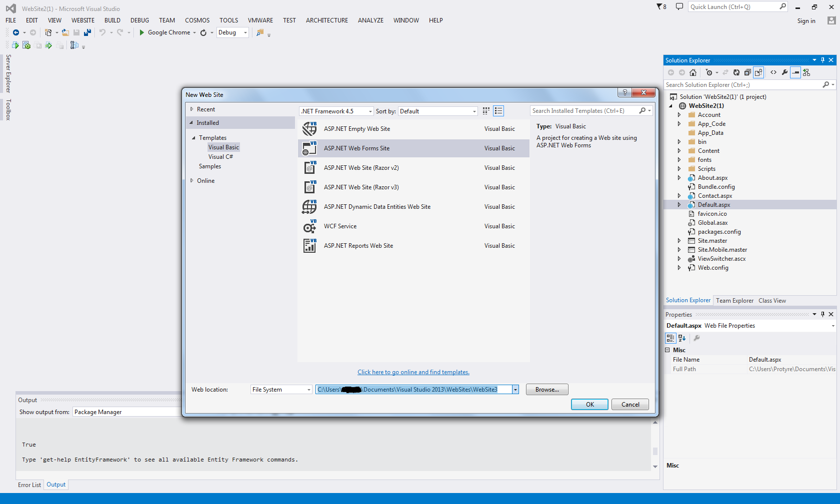The width and height of the screenshot is (840, 504).
Task: Click the View Code icon in Solution Explorer
Action: 773,72
